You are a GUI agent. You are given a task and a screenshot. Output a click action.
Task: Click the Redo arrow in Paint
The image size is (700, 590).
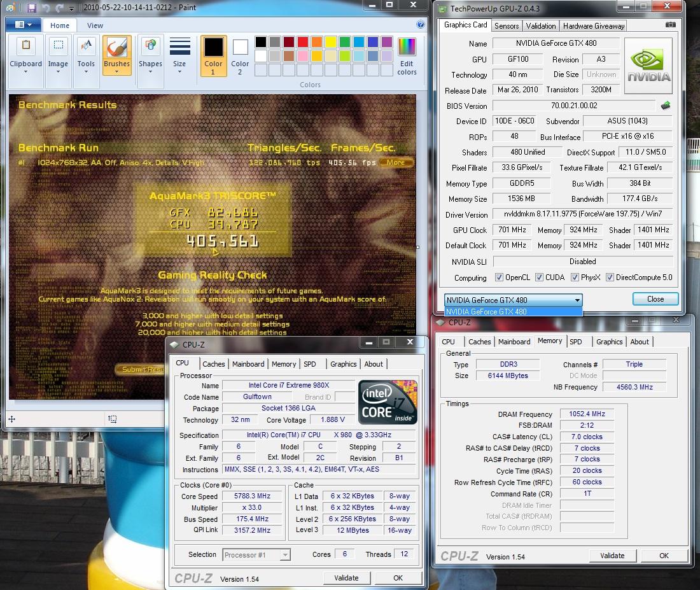[x=59, y=8]
